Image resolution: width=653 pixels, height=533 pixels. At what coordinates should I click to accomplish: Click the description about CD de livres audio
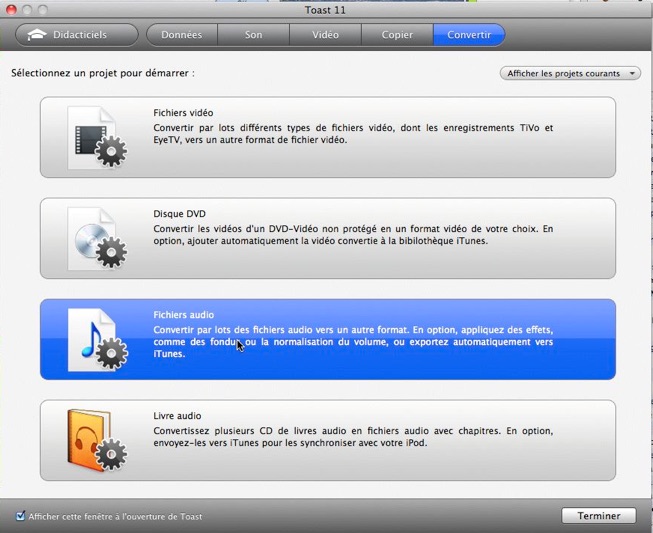coord(353,437)
